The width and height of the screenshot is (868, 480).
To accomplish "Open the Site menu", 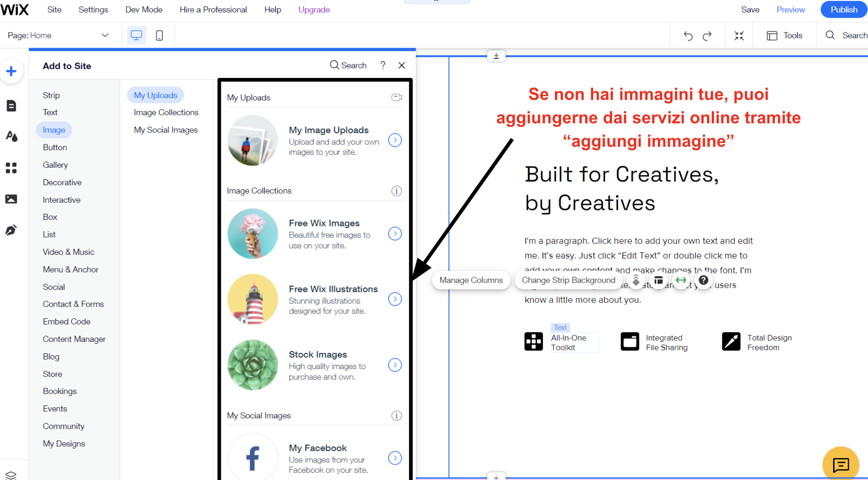I will point(54,10).
